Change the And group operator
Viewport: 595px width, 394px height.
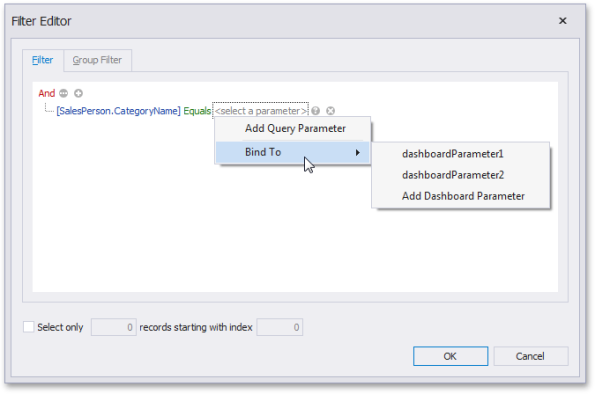click(47, 93)
